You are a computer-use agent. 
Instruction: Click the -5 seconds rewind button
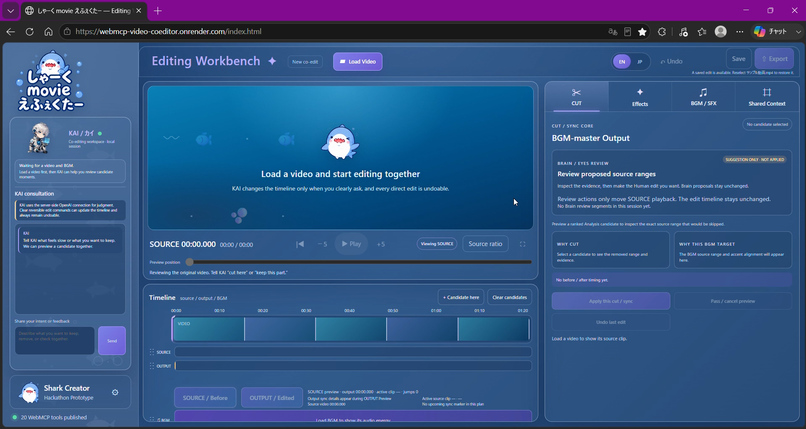click(x=322, y=244)
